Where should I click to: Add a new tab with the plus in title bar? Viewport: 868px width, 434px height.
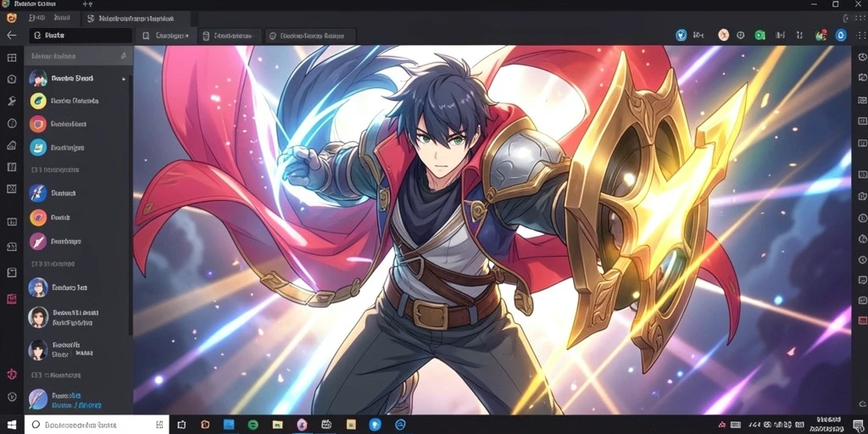(x=87, y=4)
